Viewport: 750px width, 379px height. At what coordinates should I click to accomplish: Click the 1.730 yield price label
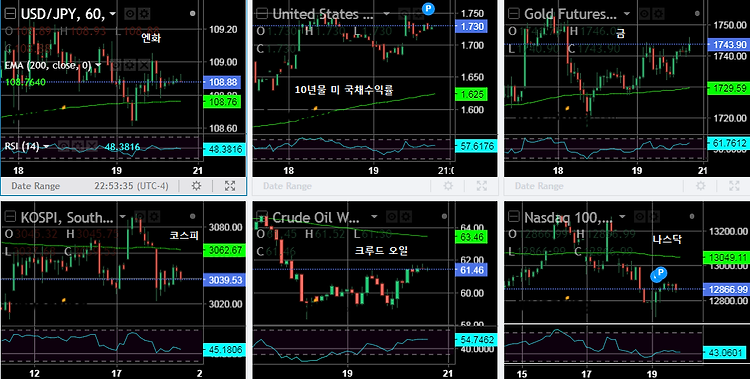point(471,27)
